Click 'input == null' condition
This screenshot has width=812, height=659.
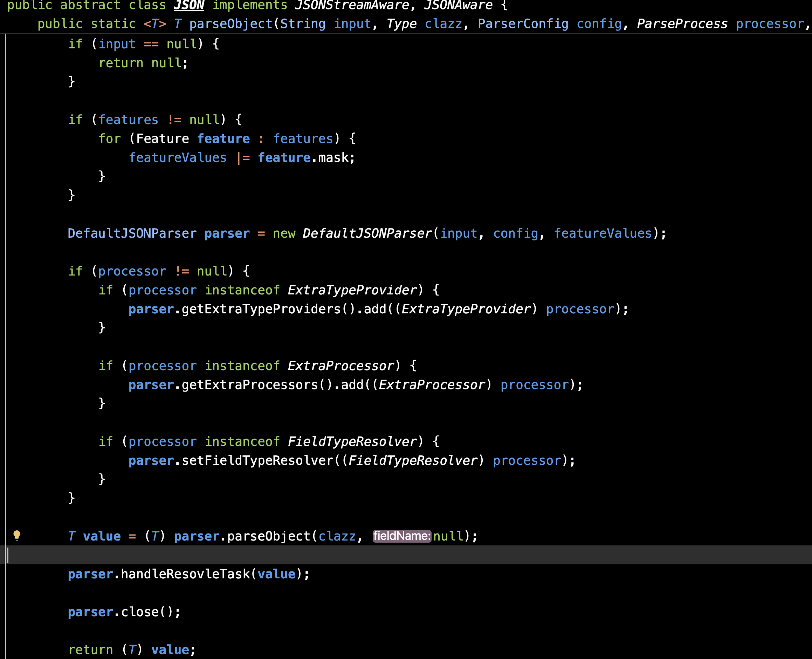coord(148,44)
